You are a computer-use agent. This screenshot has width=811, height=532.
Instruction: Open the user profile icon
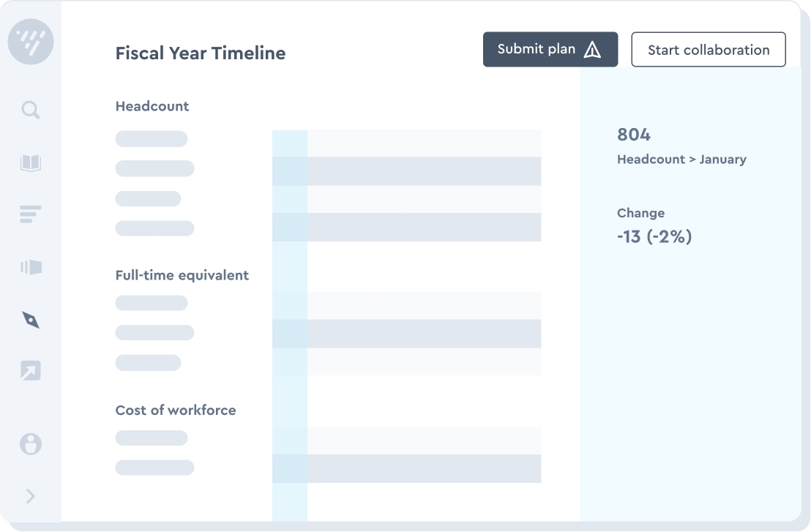tap(30, 444)
